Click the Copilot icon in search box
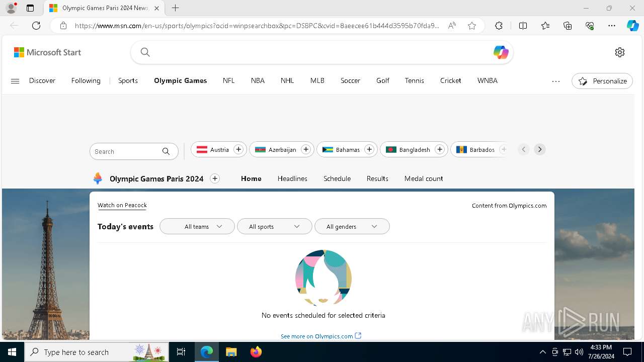 pos(501,52)
